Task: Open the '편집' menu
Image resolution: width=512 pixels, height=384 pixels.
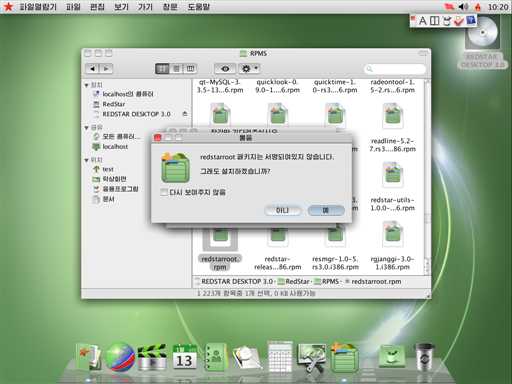Action: pyautogui.click(x=97, y=7)
